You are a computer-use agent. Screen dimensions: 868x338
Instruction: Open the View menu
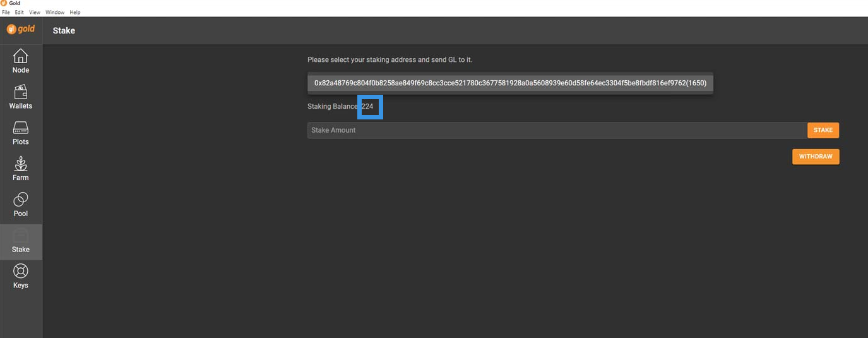35,13
